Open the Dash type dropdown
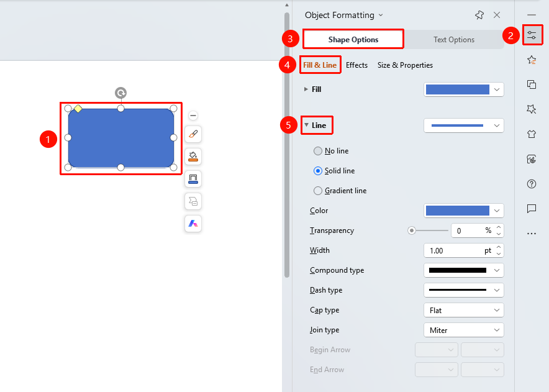549x392 pixels. (463, 290)
